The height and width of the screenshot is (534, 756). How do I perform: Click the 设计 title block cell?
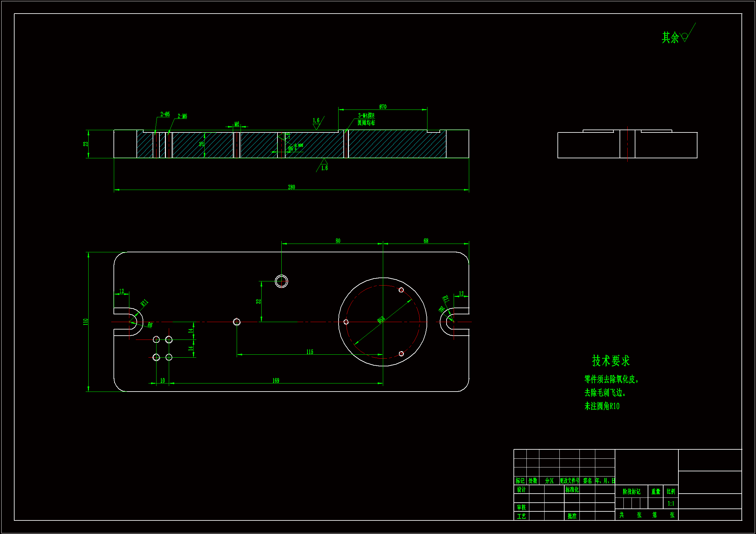(521, 490)
